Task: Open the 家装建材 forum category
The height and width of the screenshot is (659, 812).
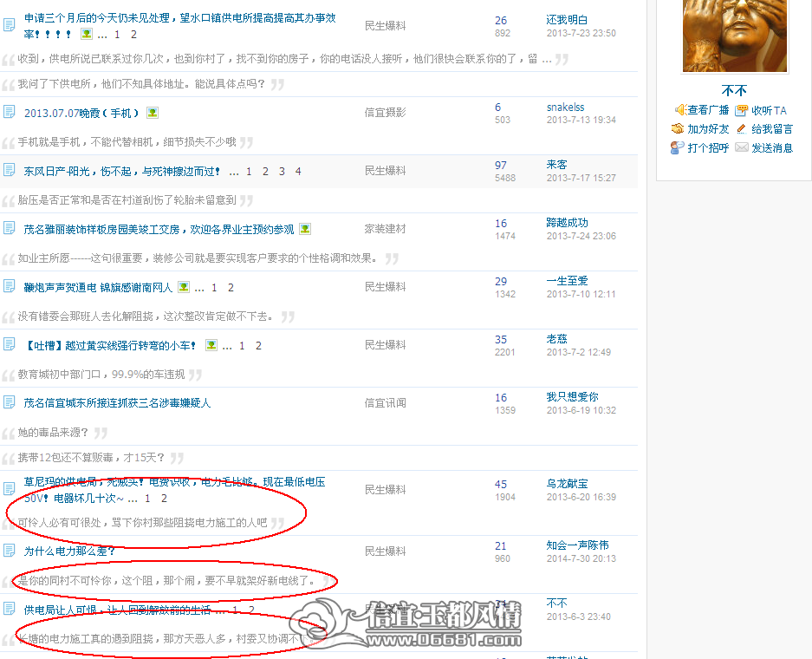Action: [386, 228]
